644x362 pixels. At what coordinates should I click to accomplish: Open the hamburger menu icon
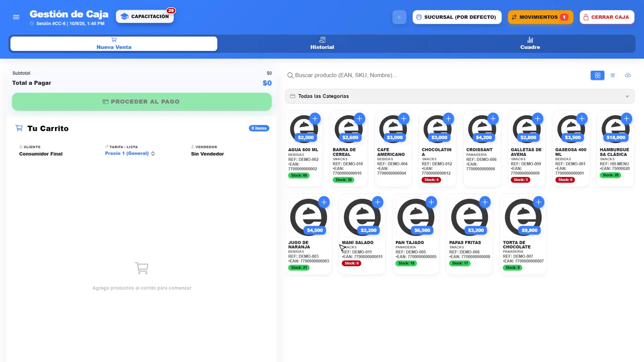[16, 17]
